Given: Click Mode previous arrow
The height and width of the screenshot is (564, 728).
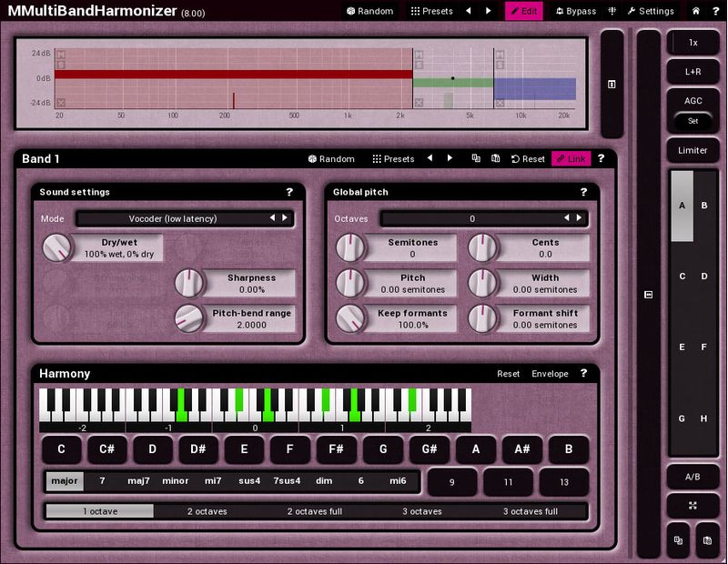Looking at the screenshot, I should [x=272, y=217].
